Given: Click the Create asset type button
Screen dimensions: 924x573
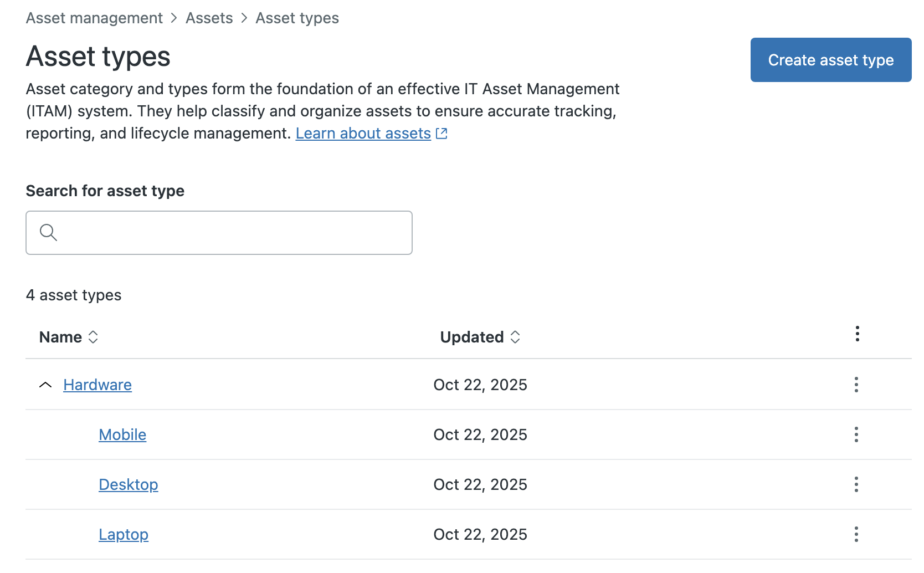Looking at the screenshot, I should point(830,60).
